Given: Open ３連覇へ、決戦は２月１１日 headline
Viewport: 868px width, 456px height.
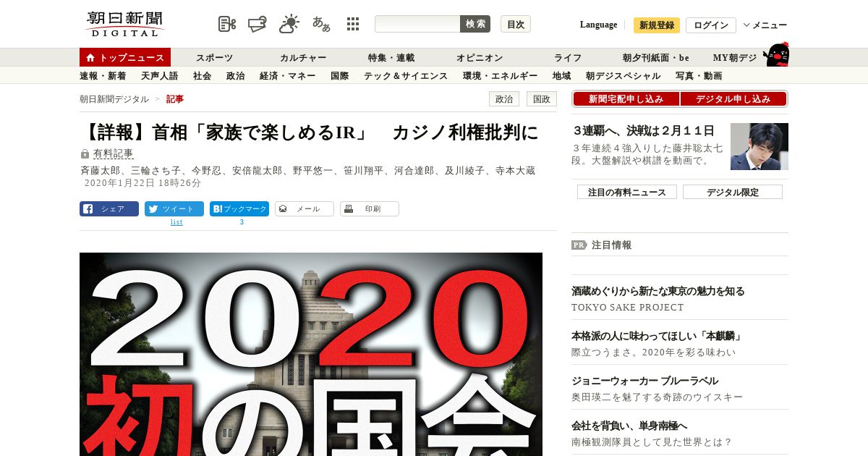Looking at the screenshot, I should [x=643, y=131].
